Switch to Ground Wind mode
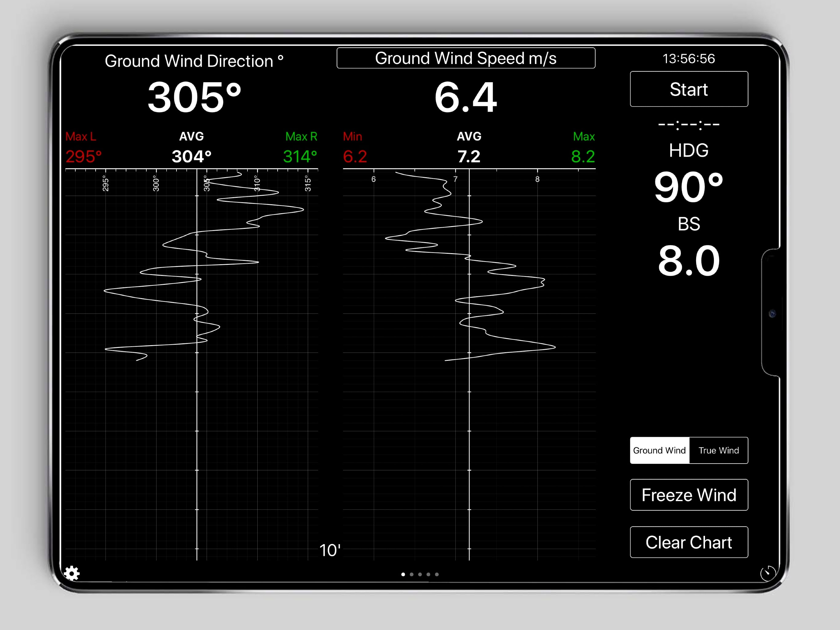Image resolution: width=840 pixels, height=630 pixels. pyautogui.click(x=659, y=450)
